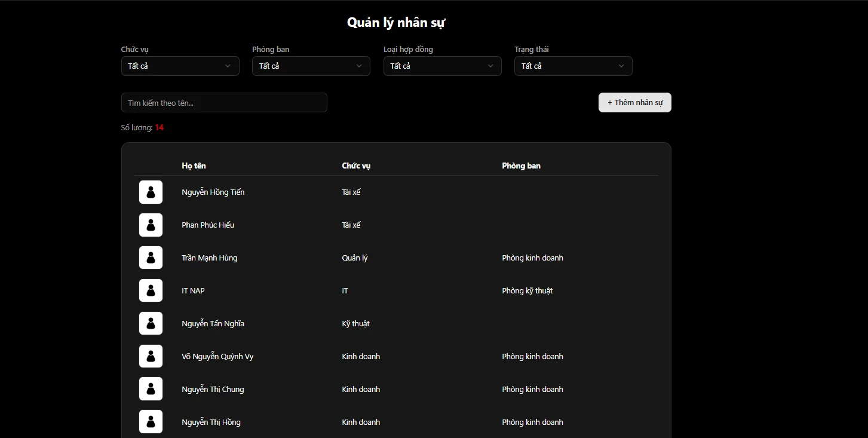
Task: Click avatar icon of Nguyễn Hồng Tiến
Action: click(151, 192)
